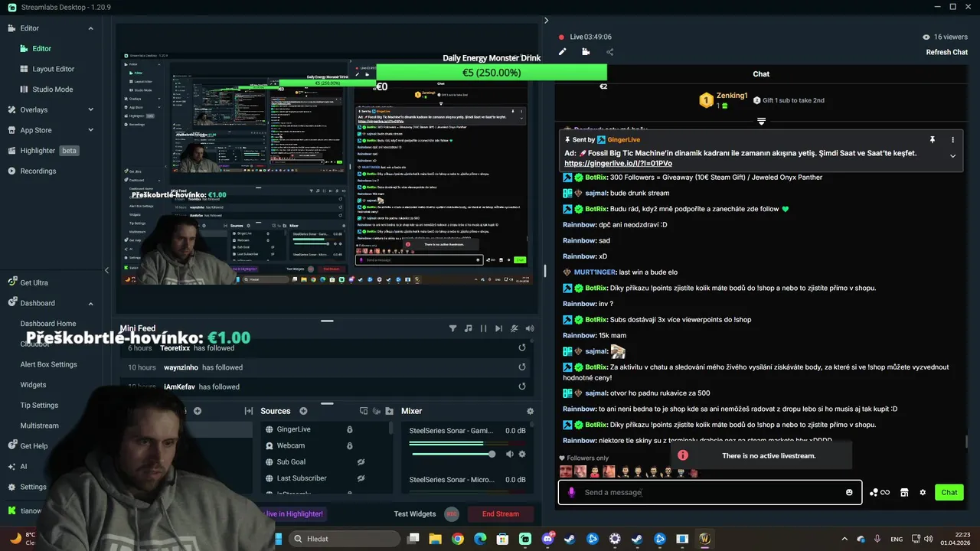Image resolution: width=980 pixels, height=551 pixels.
Task: Click the Send a message chat field
Action: 709,492
